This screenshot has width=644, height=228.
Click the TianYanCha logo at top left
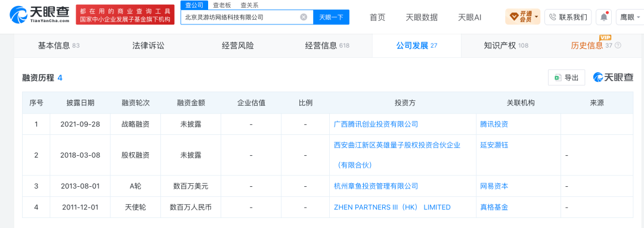[39, 16]
